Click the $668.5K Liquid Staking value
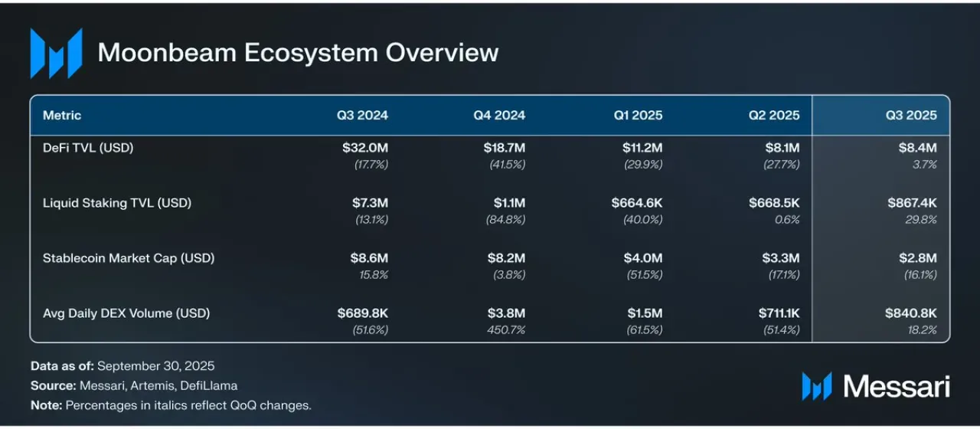The image size is (980, 429). pyautogui.click(x=774, y=203)
